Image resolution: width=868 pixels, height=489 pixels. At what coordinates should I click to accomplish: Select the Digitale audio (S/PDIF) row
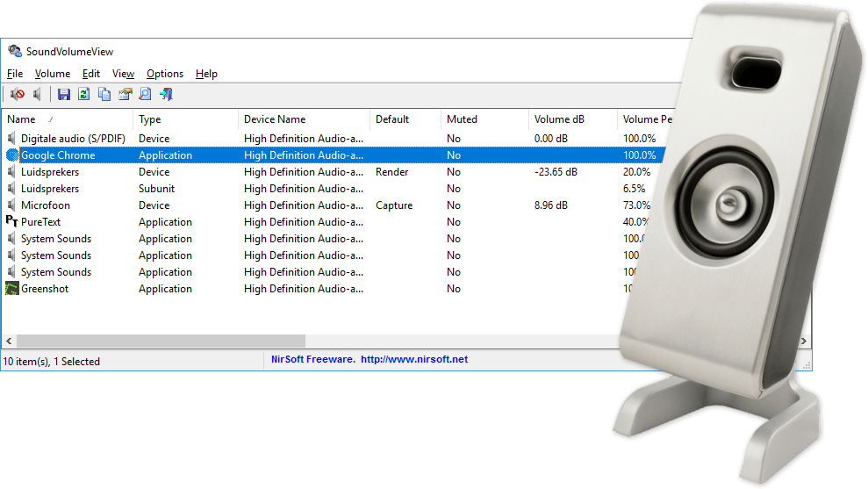[334, 139]
